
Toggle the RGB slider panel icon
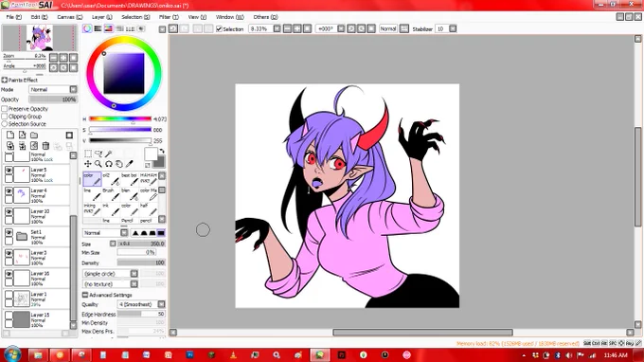point(98,28)
